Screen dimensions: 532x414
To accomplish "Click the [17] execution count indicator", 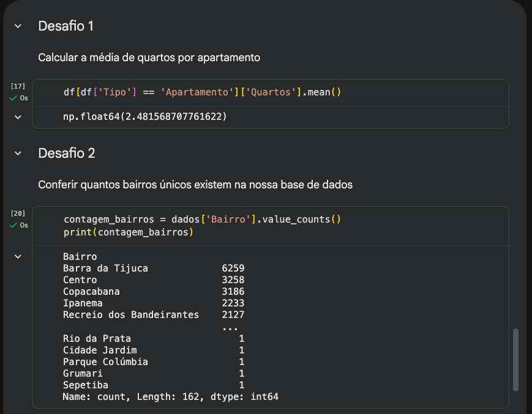I will [18, 87].
